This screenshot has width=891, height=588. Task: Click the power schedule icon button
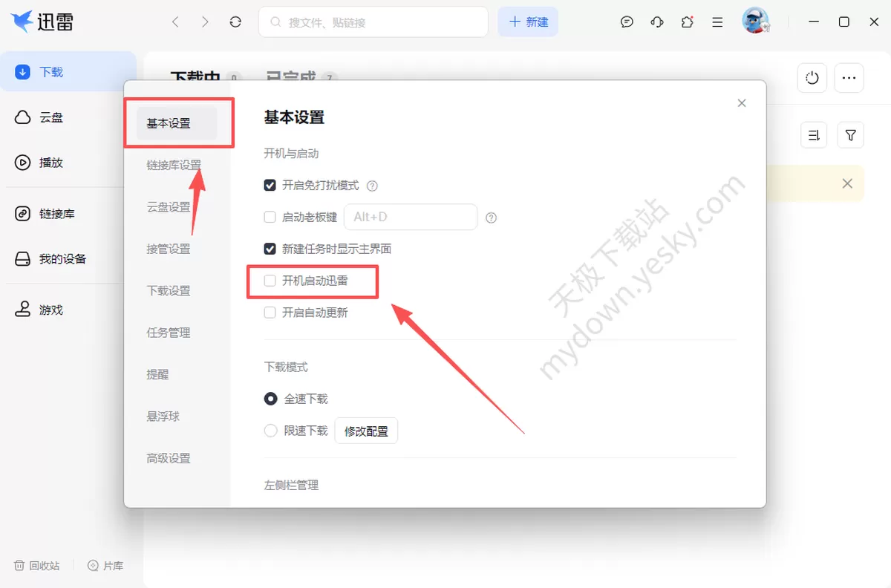[x=812, y=78]
